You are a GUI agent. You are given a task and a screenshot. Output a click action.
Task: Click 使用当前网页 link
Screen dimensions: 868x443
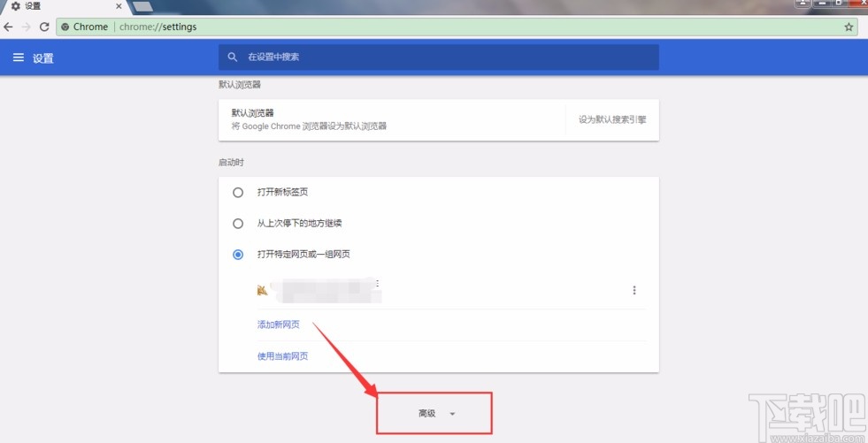(282, 356)
